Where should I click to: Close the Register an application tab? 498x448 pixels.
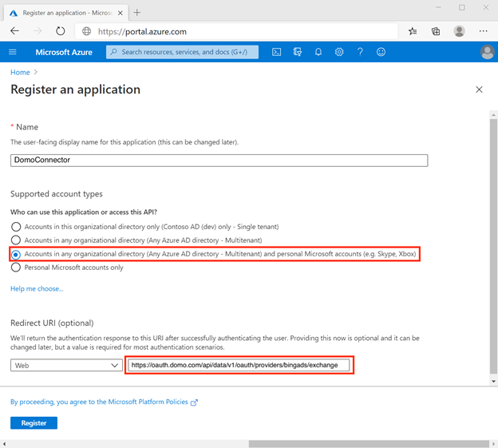(121, 13)
